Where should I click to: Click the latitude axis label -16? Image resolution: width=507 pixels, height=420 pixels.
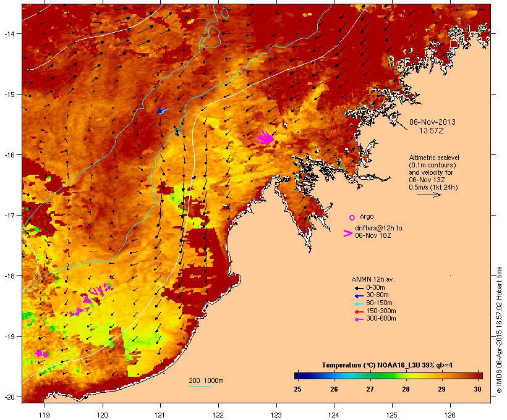click(x=9, y=155)
